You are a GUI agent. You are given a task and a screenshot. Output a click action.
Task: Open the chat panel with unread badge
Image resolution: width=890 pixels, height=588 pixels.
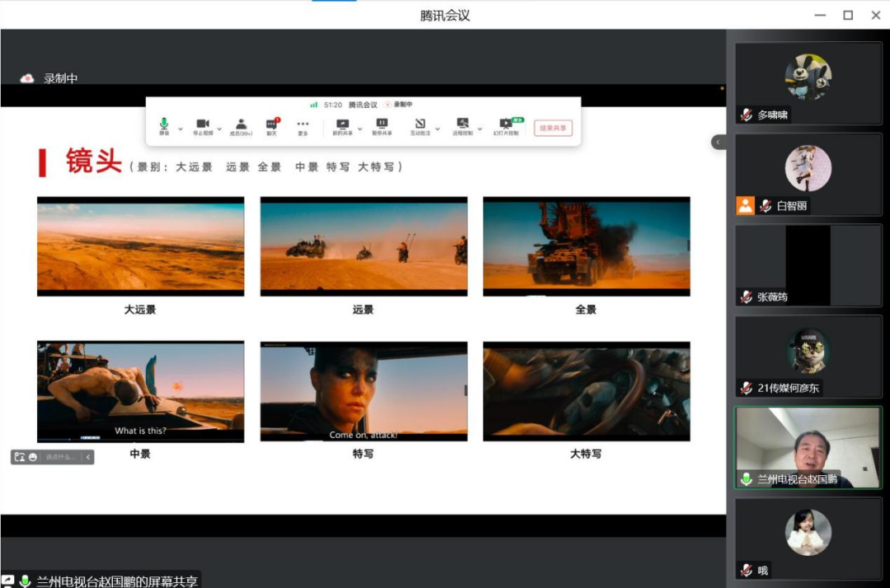pyautogui.click(x=272, y=123)
